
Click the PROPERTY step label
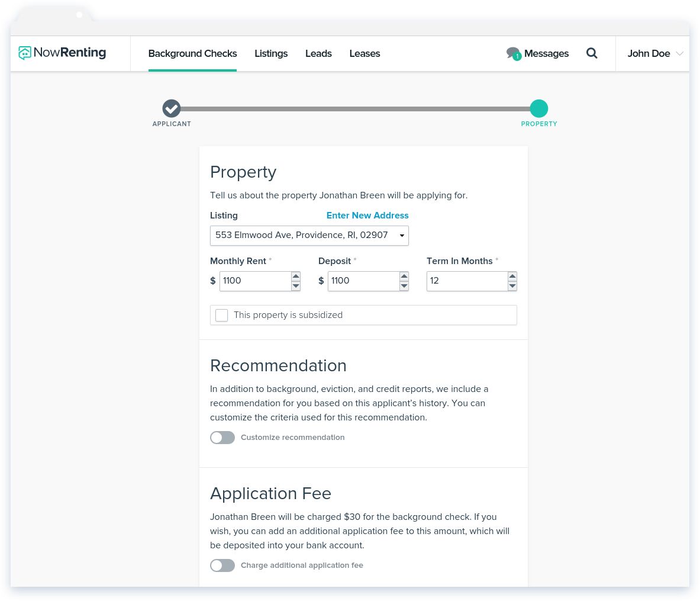pos(539,124)
